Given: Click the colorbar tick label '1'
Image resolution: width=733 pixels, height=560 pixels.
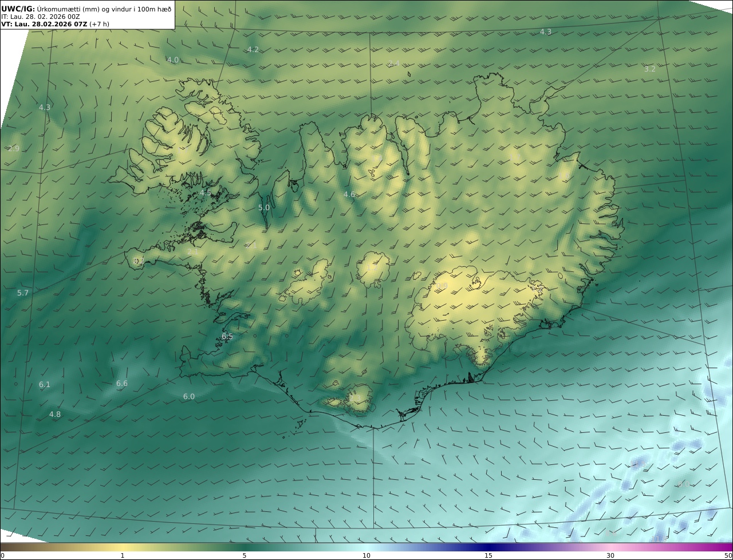Looking at the screenshot, I should [x=123, y=555].
